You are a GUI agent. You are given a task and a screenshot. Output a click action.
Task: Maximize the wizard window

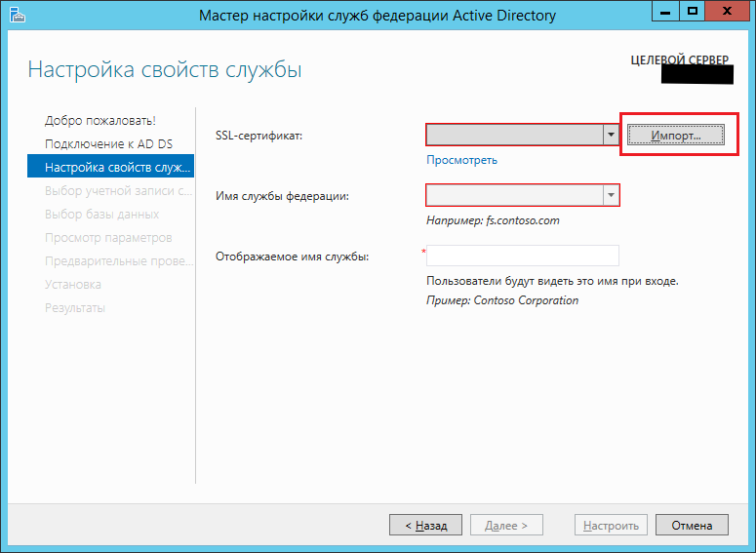pos(693,13)
